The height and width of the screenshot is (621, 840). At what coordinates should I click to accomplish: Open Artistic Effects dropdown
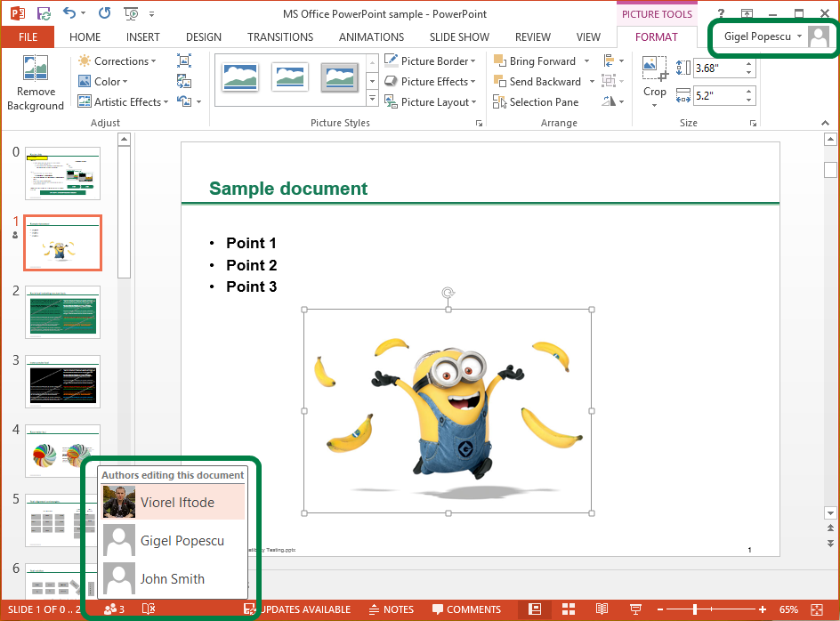[123, 101]
